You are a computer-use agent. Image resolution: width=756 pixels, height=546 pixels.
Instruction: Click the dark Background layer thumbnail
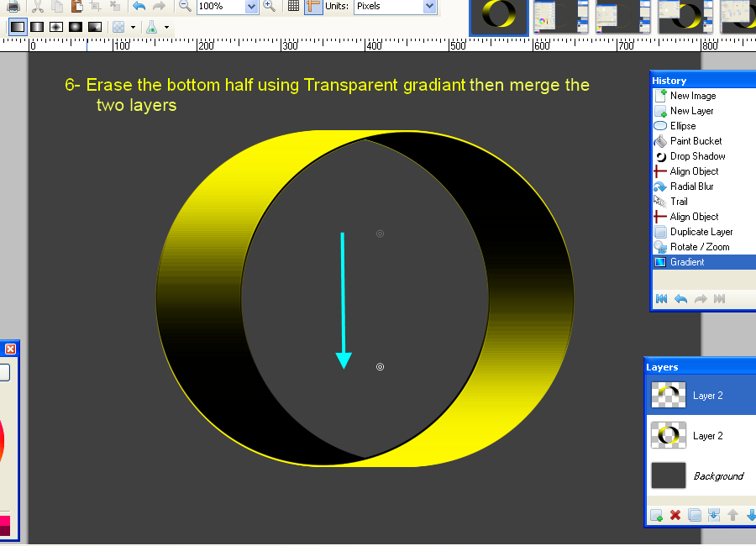pyautogui.click(x=669, y=475)
